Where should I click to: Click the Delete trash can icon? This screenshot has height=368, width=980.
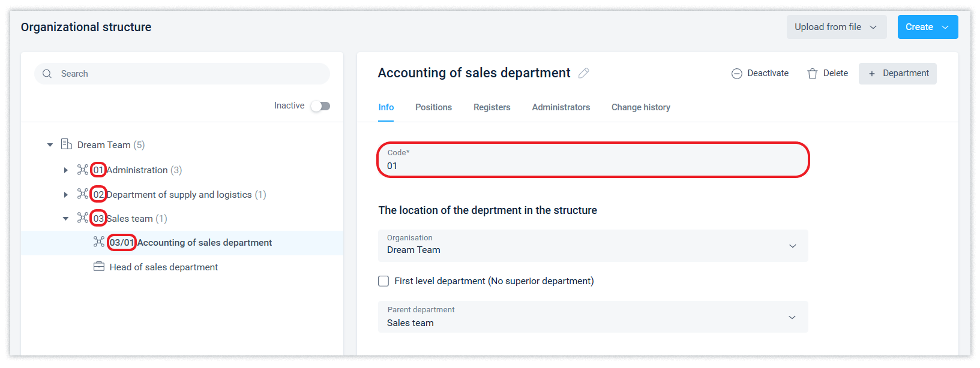tap(813, 74)
